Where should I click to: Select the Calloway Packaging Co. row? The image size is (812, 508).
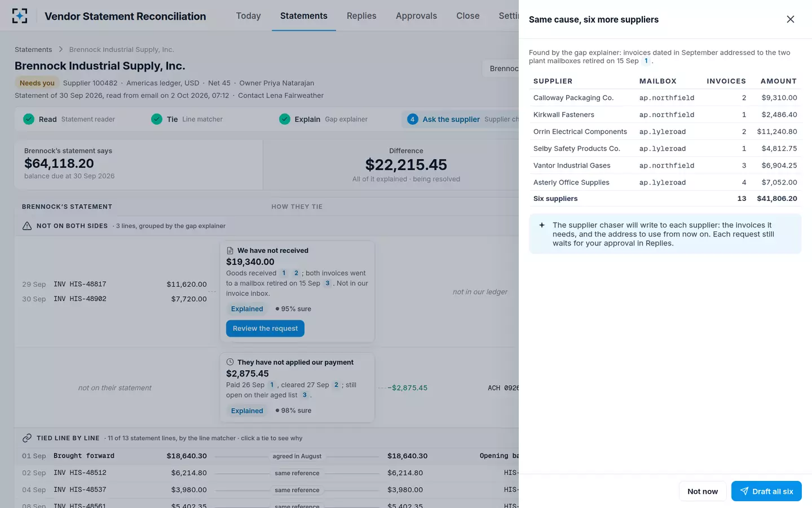tap(665, 98)
